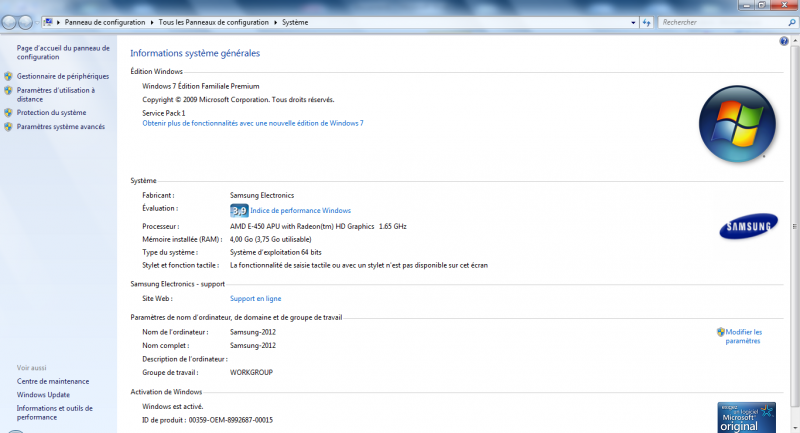Click the shield icon next to Modifier les paramètres
Viewport: 800px width, 433px height.
[x=720, y=332]
